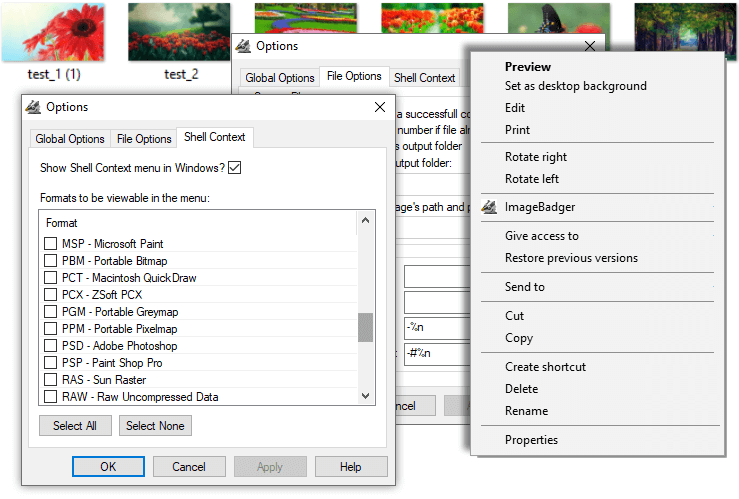739x499 pixels.
Task: Switch to the Global Options tab
Action: (69, 139)
